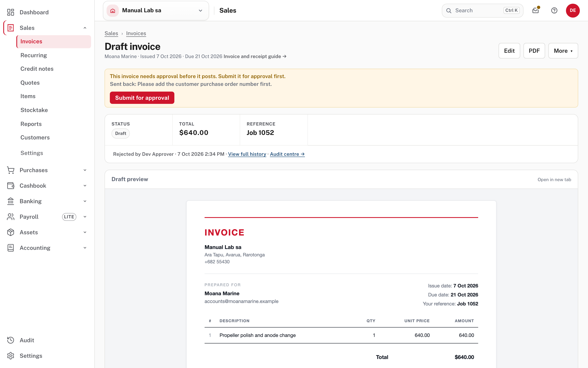Open the help question mark icon
The image size is (588, 368).
tap(554, 10)
